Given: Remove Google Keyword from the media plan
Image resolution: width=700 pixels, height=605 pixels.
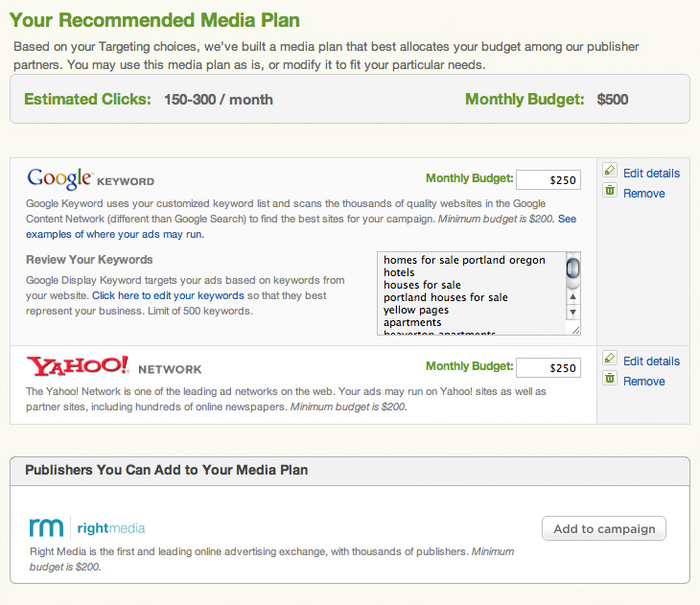Looking at the screenshot, I should 643,194.
